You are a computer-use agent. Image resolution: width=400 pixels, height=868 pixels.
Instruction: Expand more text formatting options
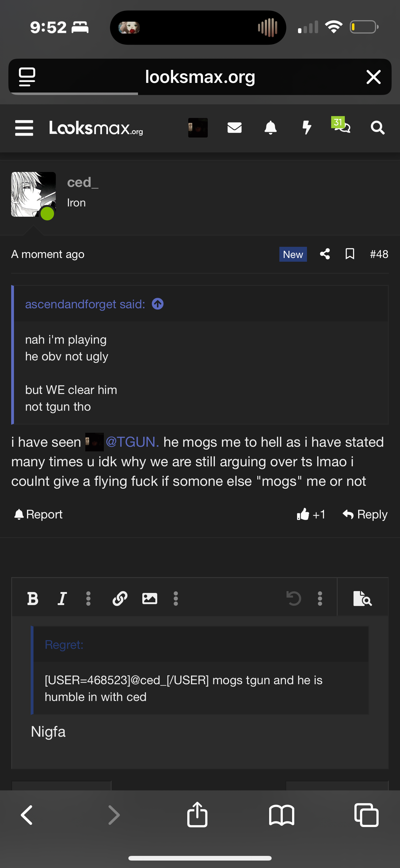[88, 599]
